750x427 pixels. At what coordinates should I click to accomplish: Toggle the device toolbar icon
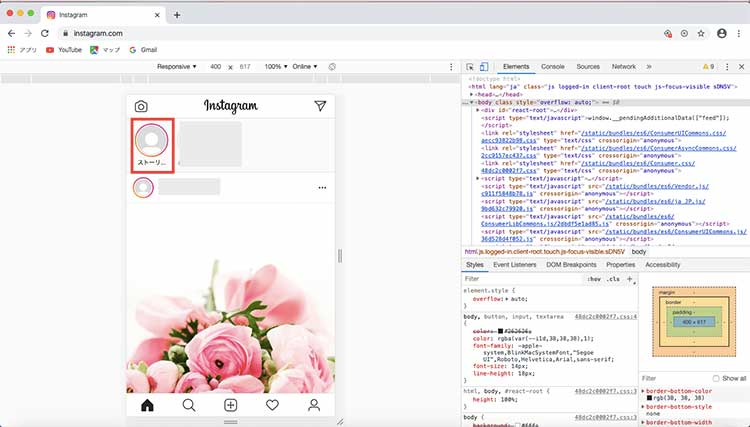[x=484, y=67]
